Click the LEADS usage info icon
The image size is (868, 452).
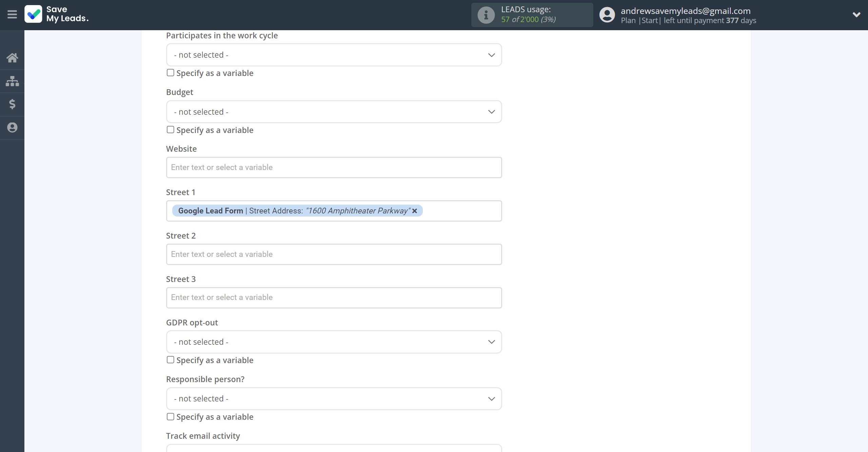coord(486,15)
